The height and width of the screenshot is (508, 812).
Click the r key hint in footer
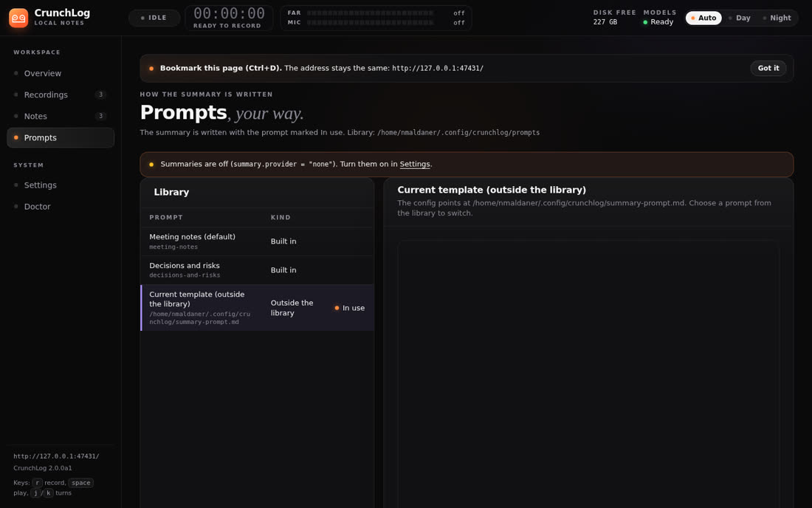(38, 483)
